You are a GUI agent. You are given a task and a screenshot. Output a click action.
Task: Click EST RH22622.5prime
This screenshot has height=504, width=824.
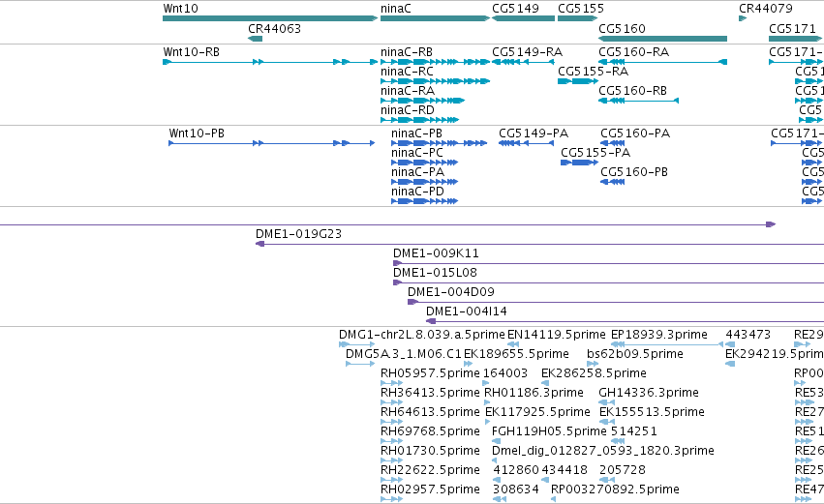pyautogui.click(x=391, y=480)
